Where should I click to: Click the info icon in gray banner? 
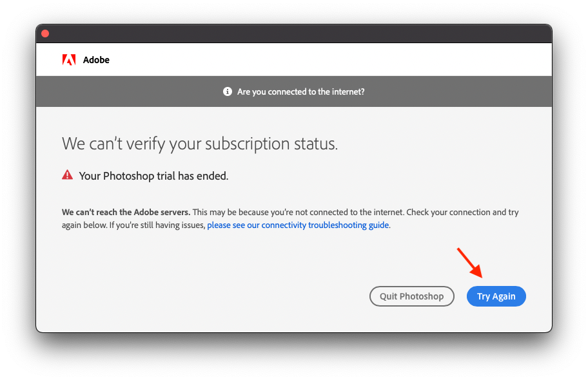click(x=228, y=91)
